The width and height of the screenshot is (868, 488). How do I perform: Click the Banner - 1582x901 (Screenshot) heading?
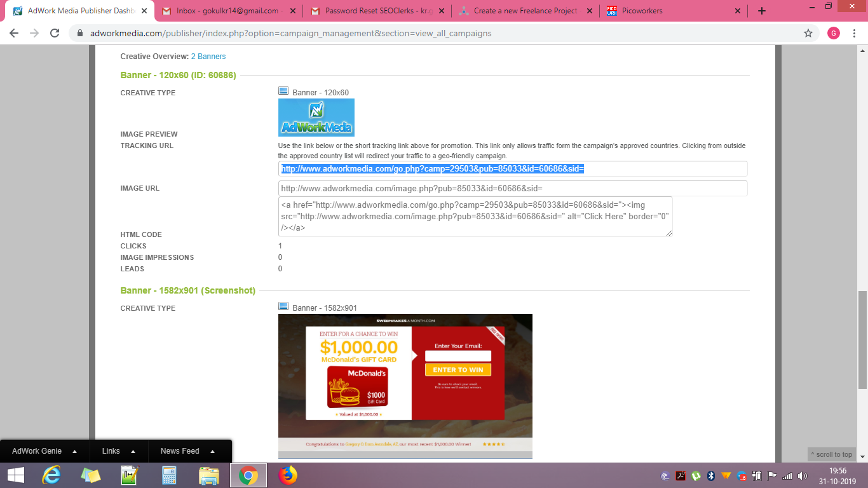click(x=188, y=290)
